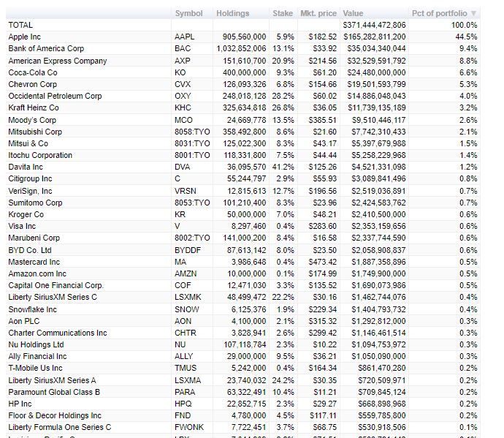Image resolution: width=504 pixels, height=438 pixels.
Task: Sort by the Symbol column header
Action: (188, 13)
